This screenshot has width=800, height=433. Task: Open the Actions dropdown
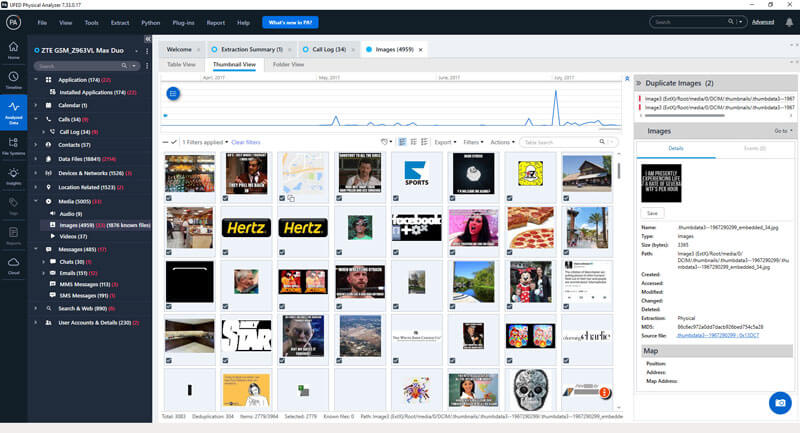click(x=503, y=142)
